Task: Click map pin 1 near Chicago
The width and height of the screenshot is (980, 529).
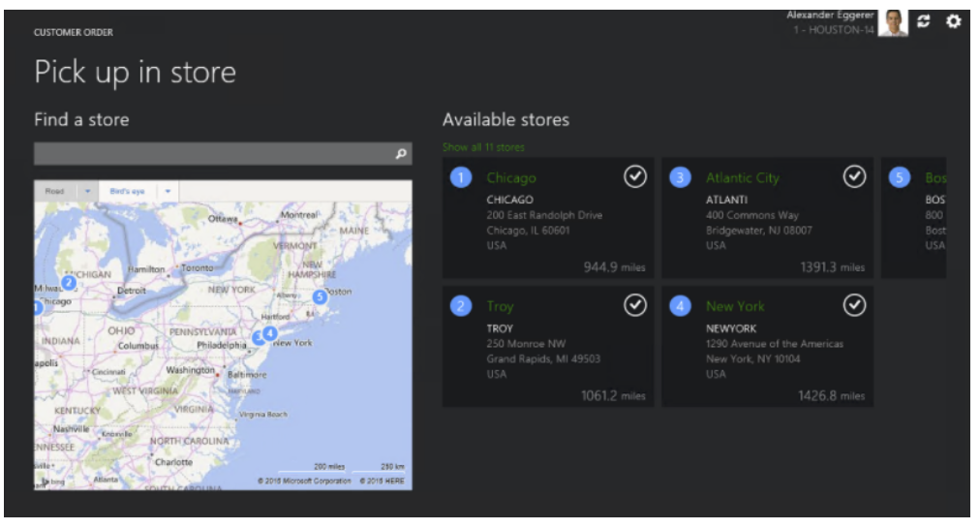Action: pos(38,307)
